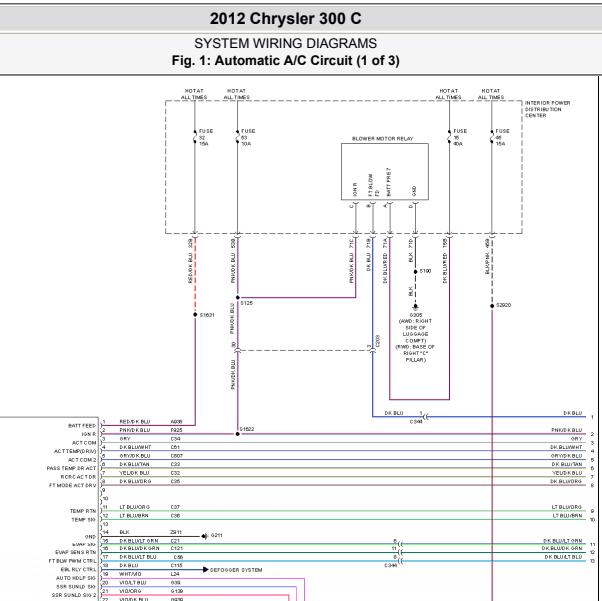Click the "VIO/LT BLU" wire color label
602x601 pixels.
pos(133,583)
